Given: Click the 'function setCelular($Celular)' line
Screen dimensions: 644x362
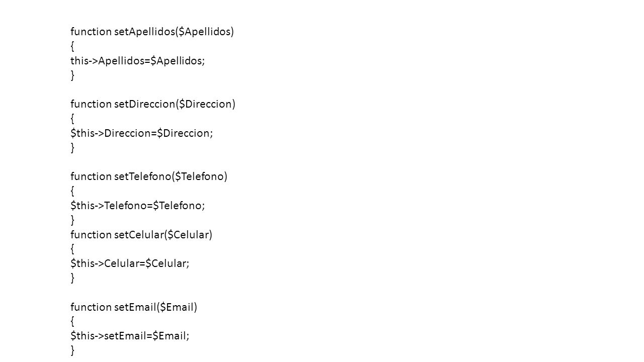Looking at the screenshot, I should 141,235.
